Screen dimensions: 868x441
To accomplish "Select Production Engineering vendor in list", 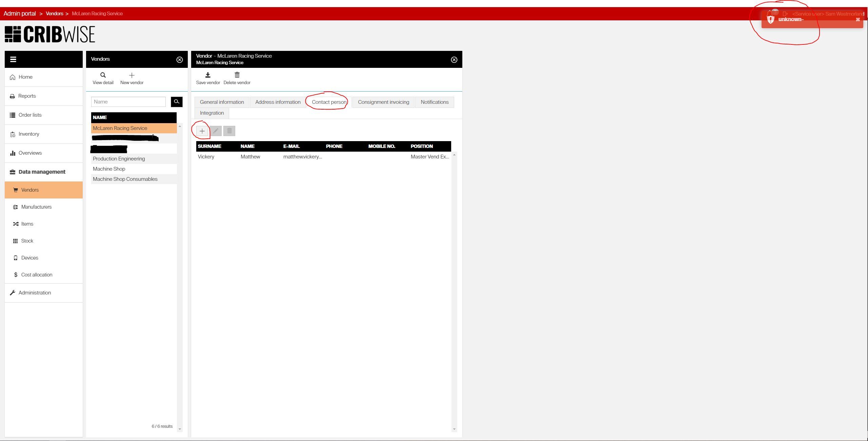I will (119, 159).
